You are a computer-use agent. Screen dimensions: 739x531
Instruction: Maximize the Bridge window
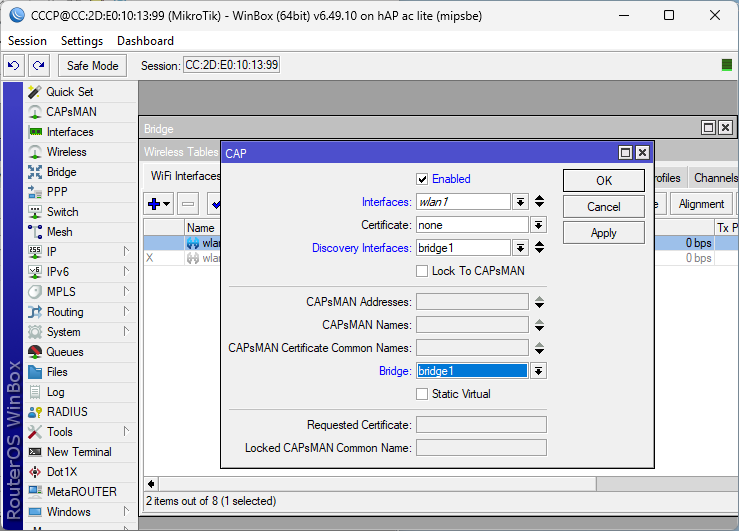click(708, 128)
